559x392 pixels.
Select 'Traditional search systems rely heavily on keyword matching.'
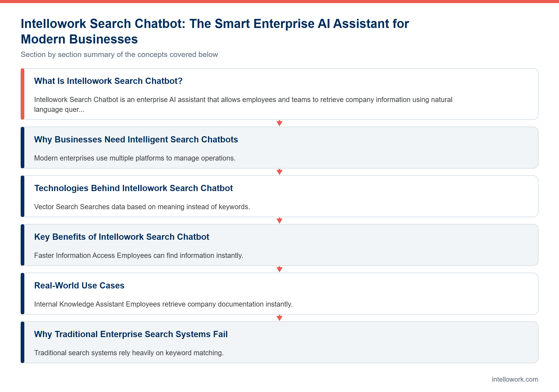pos(129,353)
